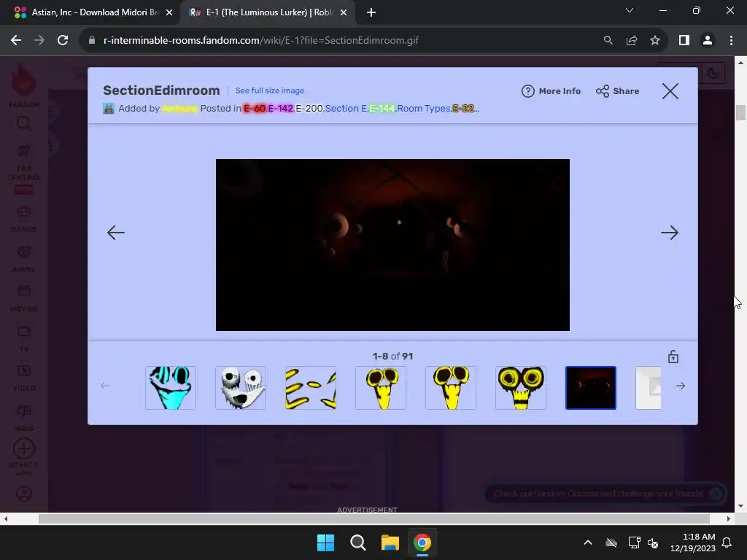Open the Games section in the sidebar
The image size is (747, 560).
coord(24,219)
